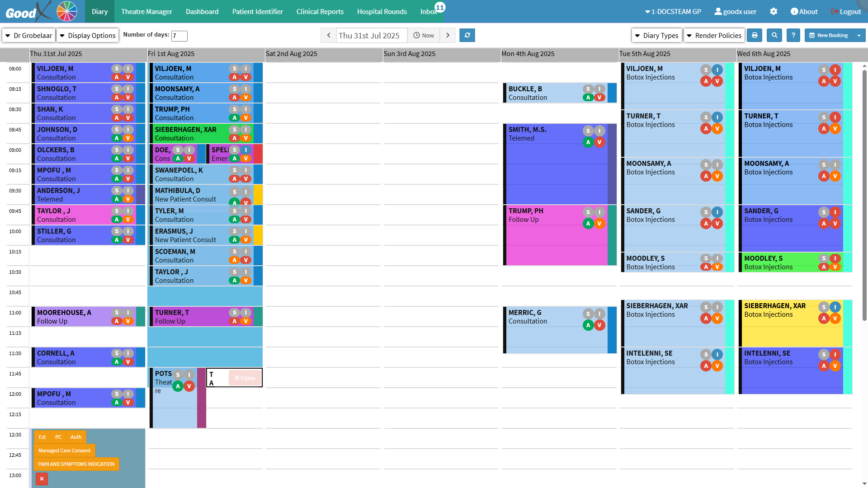Click the refresh diary icon button

[467, 35]
